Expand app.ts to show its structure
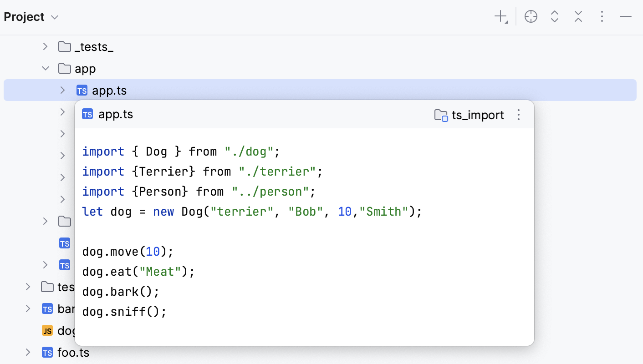Viewport: 643px width, 364px height. 62,90
